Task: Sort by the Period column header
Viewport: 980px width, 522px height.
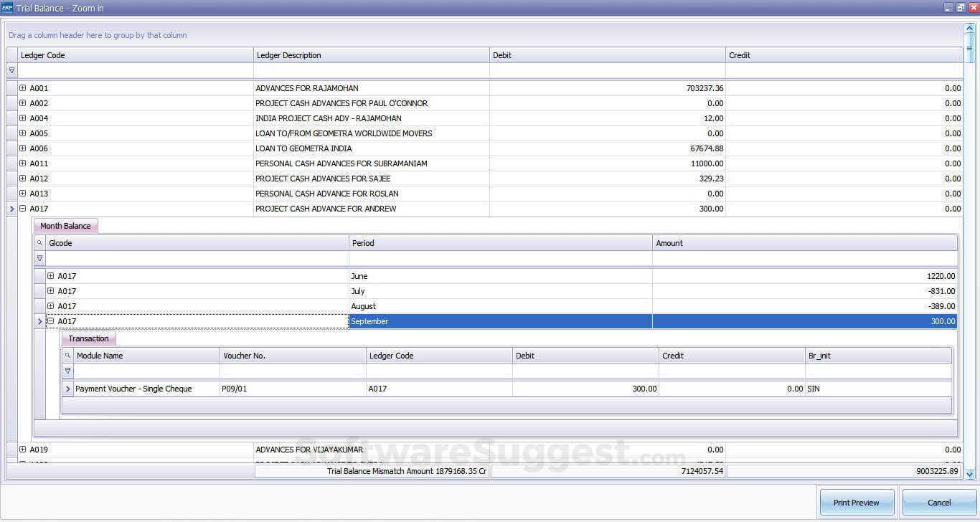Action: (500, 243)
